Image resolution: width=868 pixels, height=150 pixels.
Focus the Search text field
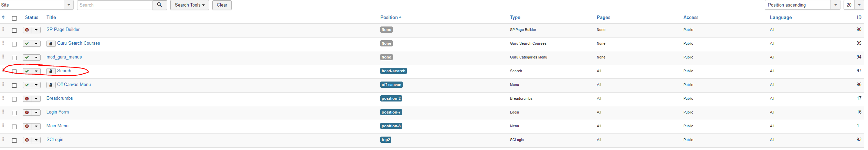coord(115,5)
